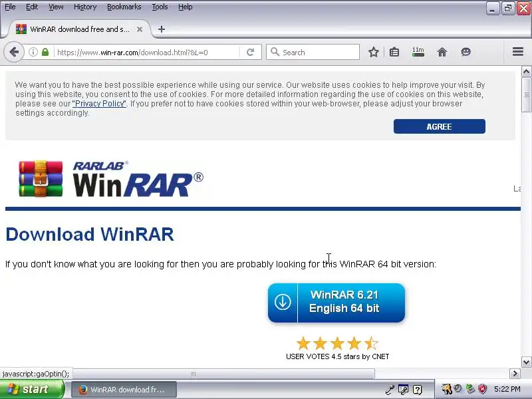Click the browser back arrow button
This screenshot has width=532, height=399.
click(14, 53)
